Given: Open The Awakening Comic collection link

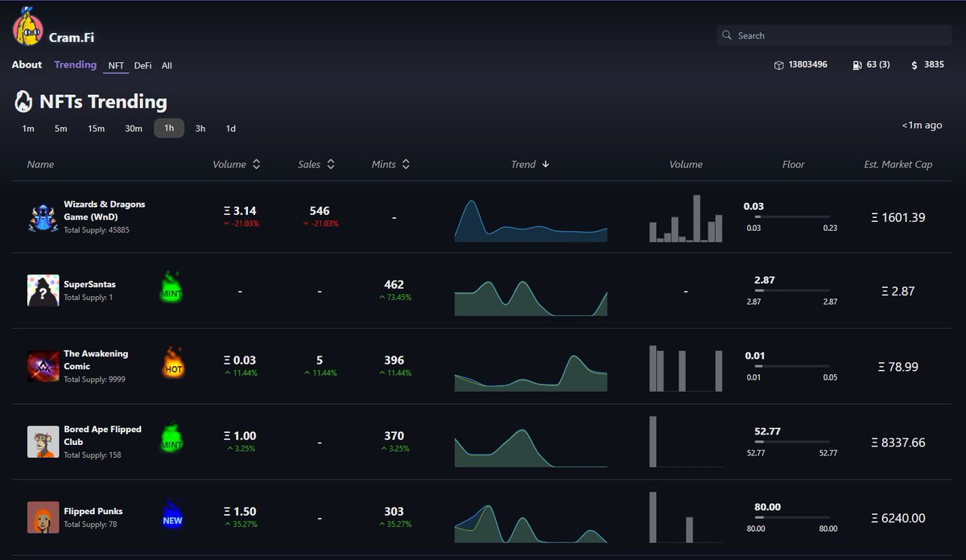Looking at the screenshot, I should pos(96,360).
